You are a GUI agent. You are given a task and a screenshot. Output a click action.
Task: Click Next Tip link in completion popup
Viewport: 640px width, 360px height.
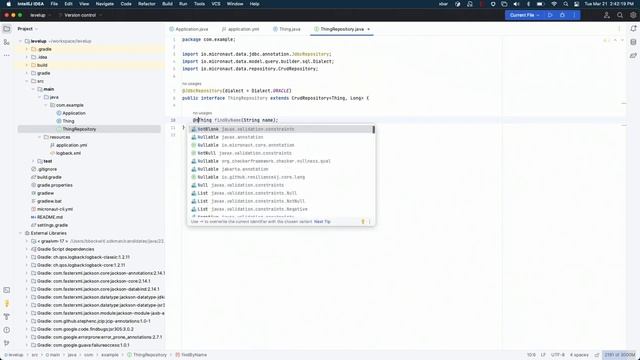[322, 222]
